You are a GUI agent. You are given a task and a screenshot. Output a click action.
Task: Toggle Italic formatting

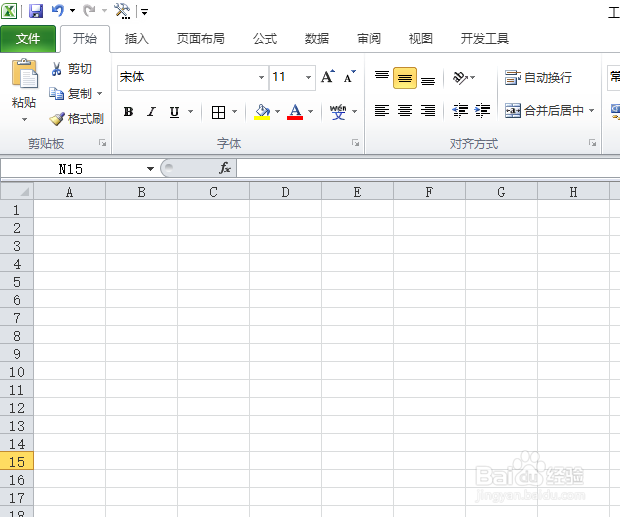pos(151,112)
